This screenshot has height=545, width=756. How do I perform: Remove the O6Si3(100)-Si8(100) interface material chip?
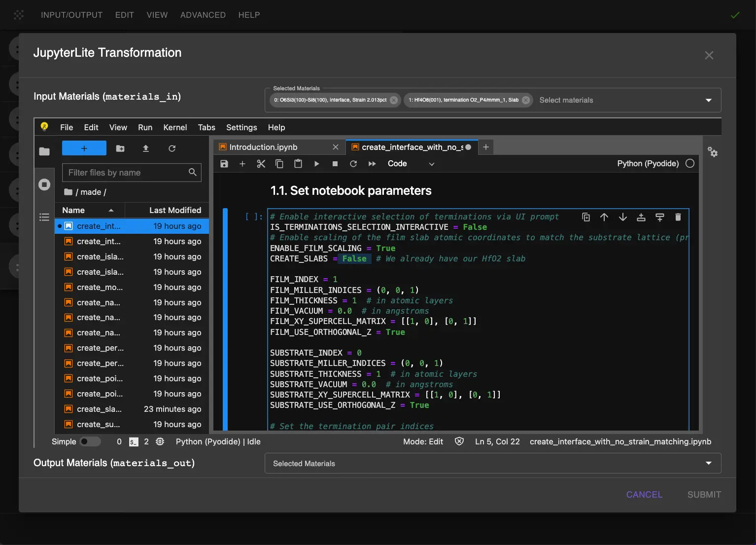tap(394, 100)
